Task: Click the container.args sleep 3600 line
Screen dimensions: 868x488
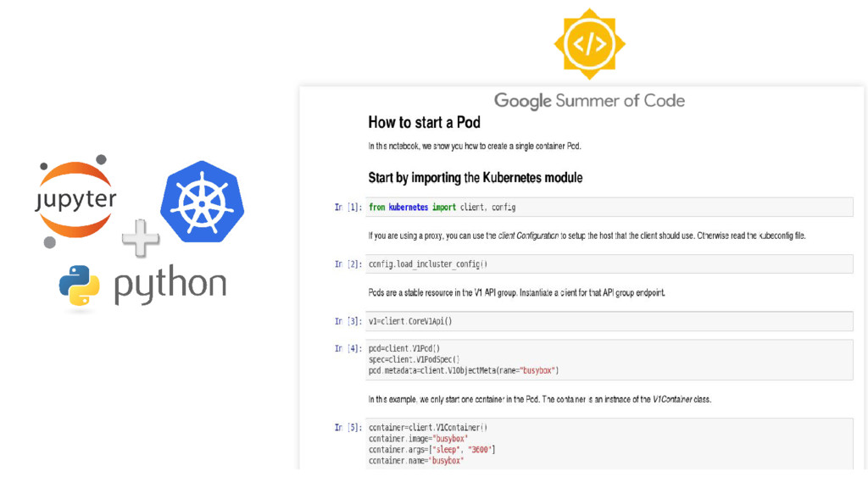Action: pos(431,450)
